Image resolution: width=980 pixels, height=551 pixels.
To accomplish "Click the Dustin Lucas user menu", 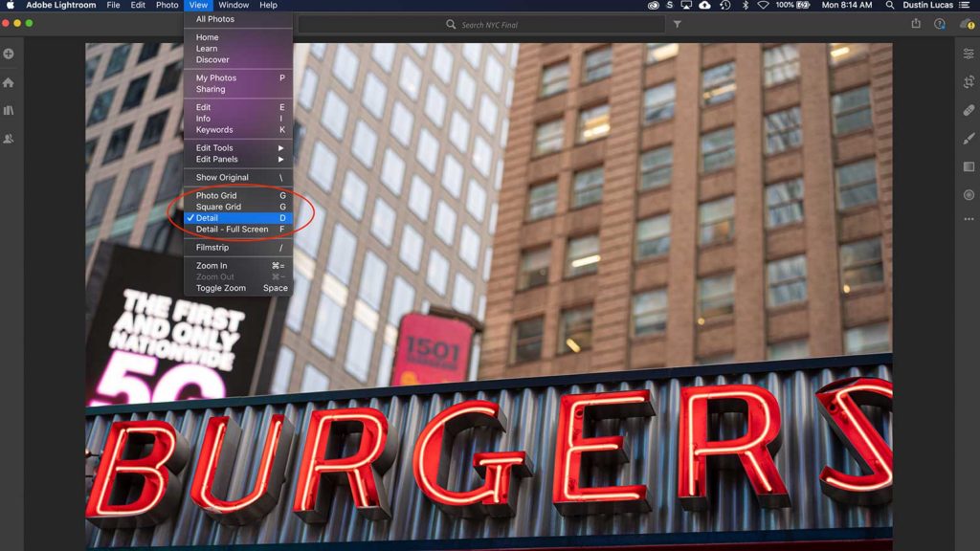I will (x=927, y=5).
